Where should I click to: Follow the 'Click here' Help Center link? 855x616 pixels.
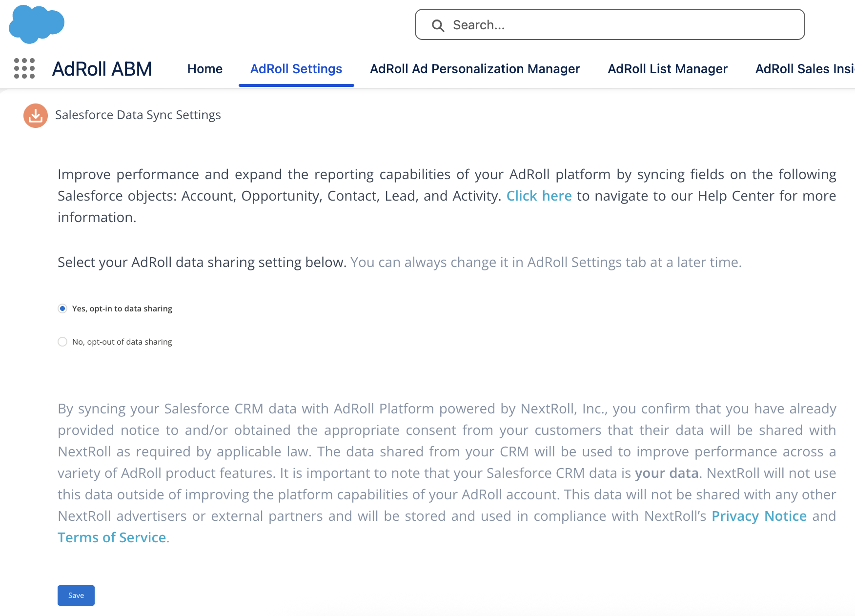point(539,196)
